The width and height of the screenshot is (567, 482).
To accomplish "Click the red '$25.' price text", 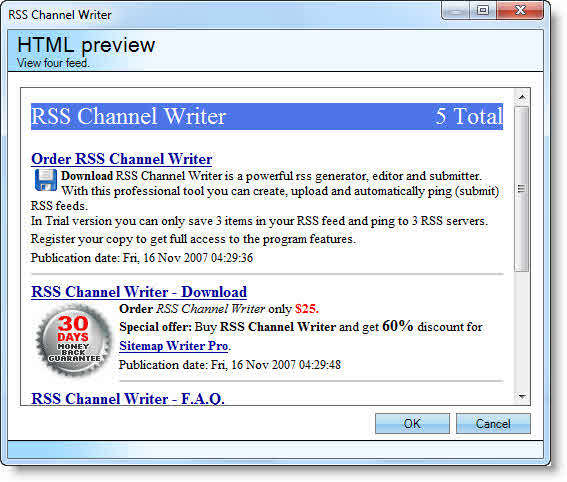I will tap(307, 309).
